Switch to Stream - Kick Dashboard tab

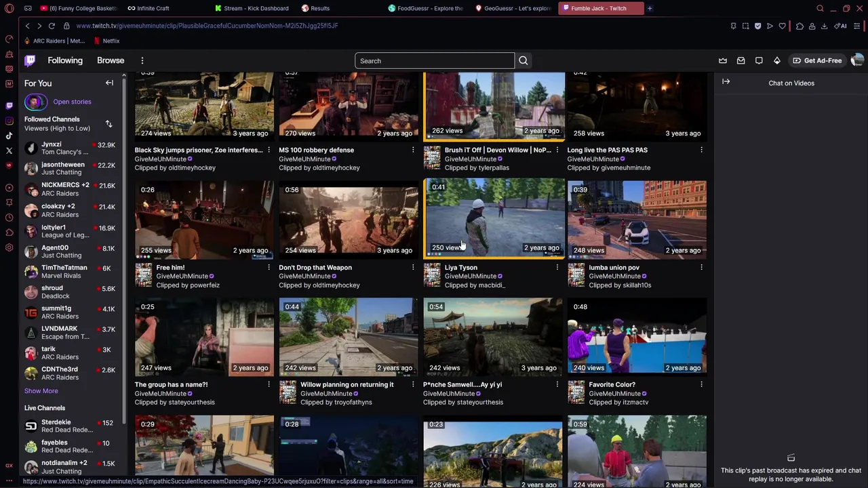(251, 8)
